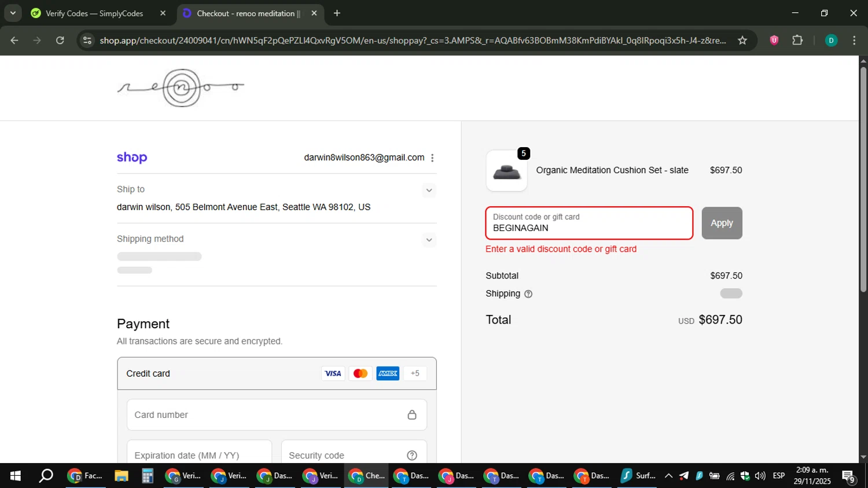Click the address bar URL
Image resolution: width=868 pixels, height=488 pixels.
(x=413, y=41)
